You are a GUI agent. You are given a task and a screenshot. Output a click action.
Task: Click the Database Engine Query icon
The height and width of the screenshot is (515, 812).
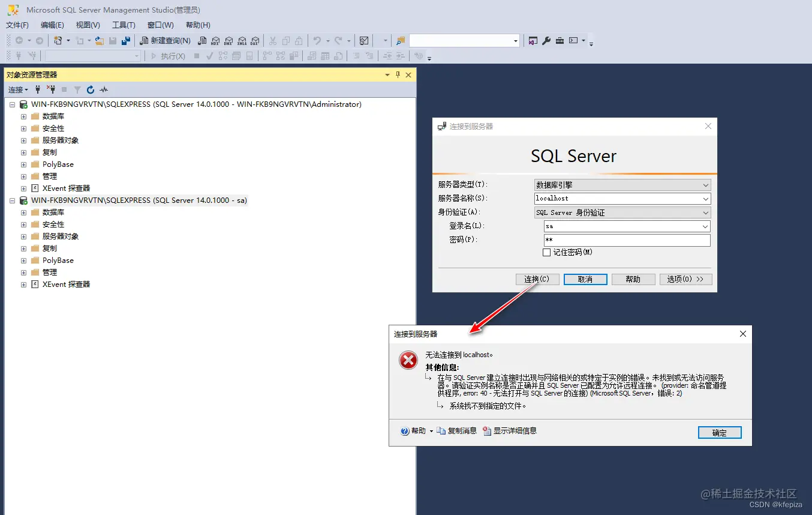point(202,41)
